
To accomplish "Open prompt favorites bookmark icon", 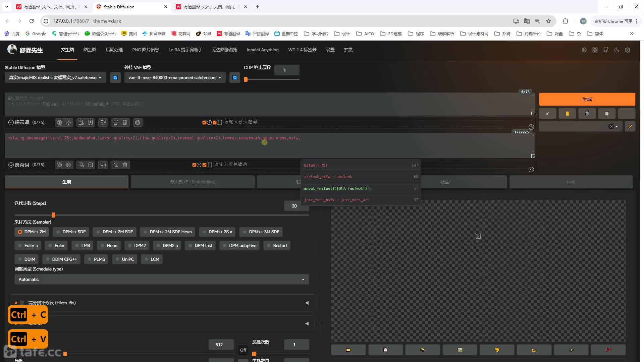I will (x=91, y=123).
